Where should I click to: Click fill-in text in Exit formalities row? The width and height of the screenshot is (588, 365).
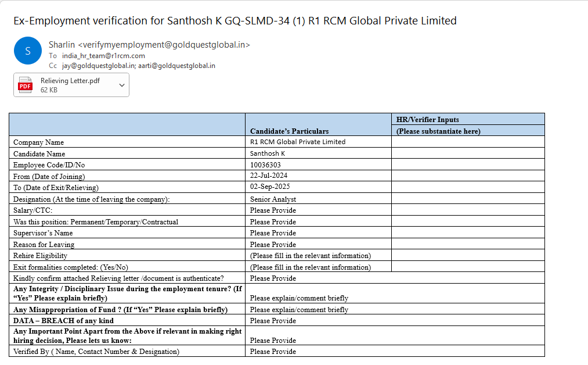(311, 267)
